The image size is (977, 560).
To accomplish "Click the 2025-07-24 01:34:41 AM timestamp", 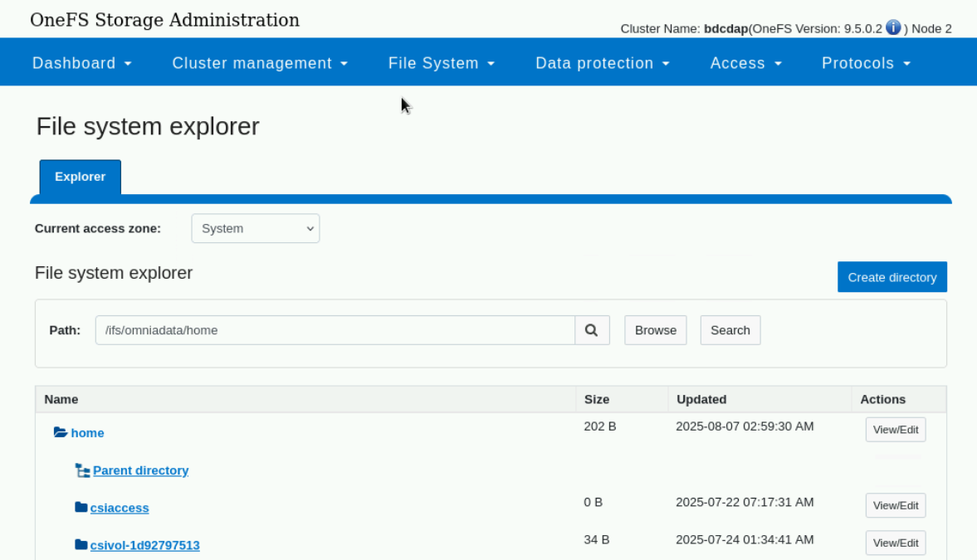I will 745,539.
